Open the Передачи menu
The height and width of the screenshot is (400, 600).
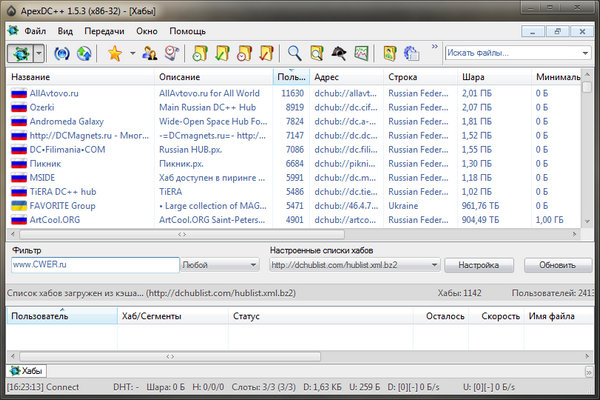(x=105, y=31)
